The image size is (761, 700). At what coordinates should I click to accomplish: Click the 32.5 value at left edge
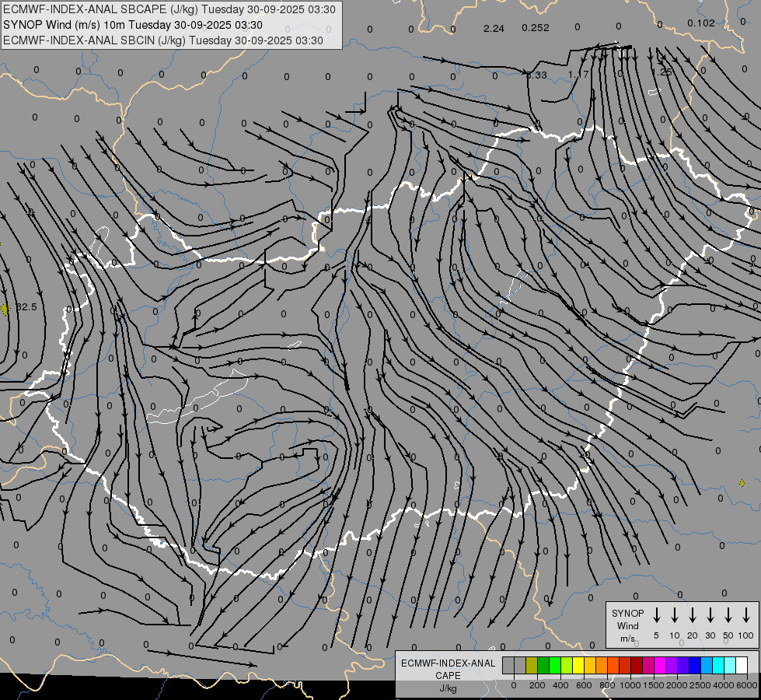26,307
